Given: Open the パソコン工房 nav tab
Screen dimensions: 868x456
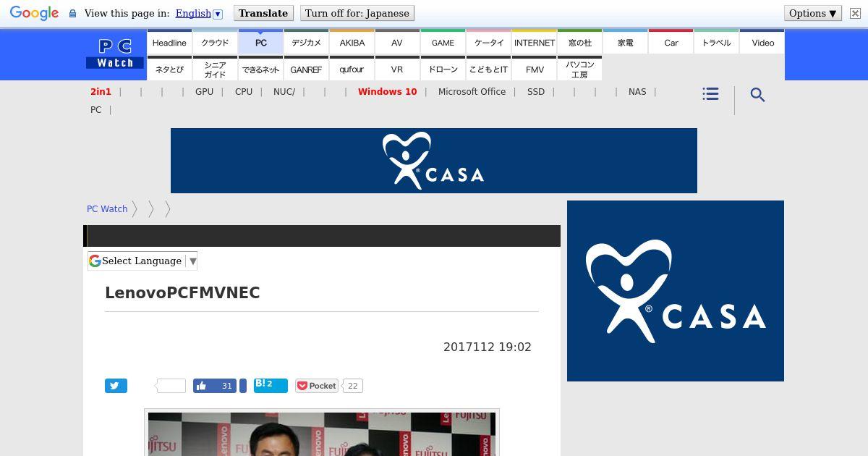Looking at the screenshot, I should pyautogui.click(x=579, y=69).
